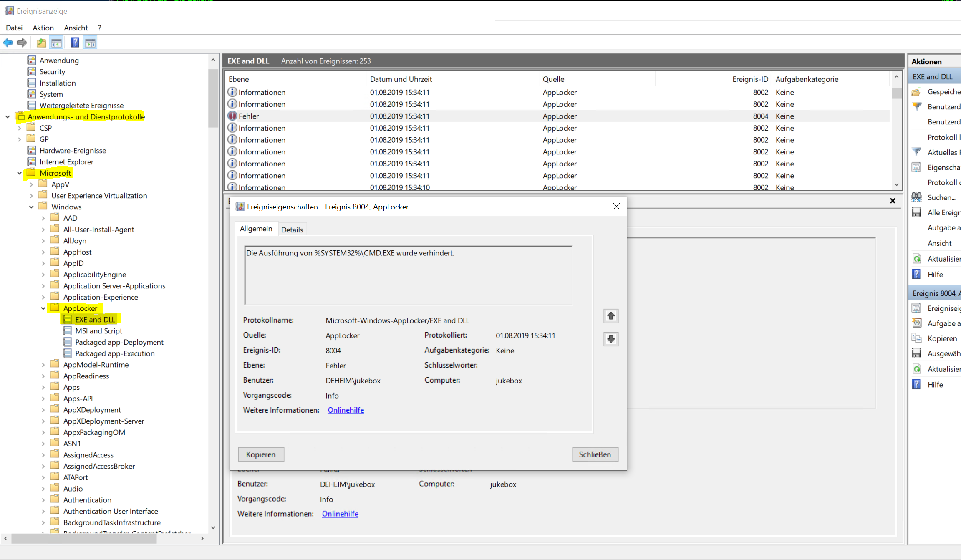
Task: Collapse the Microsoft folder node
Action: point(19,173)
